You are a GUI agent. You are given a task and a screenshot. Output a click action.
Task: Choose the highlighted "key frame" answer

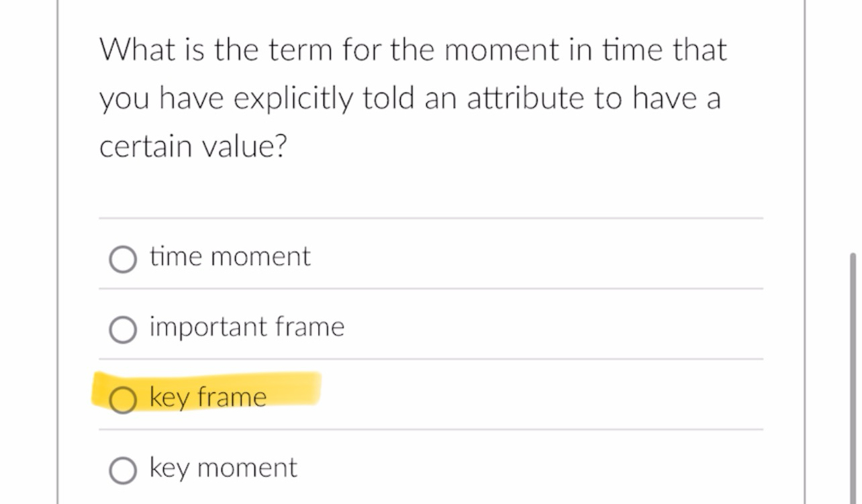208,397
